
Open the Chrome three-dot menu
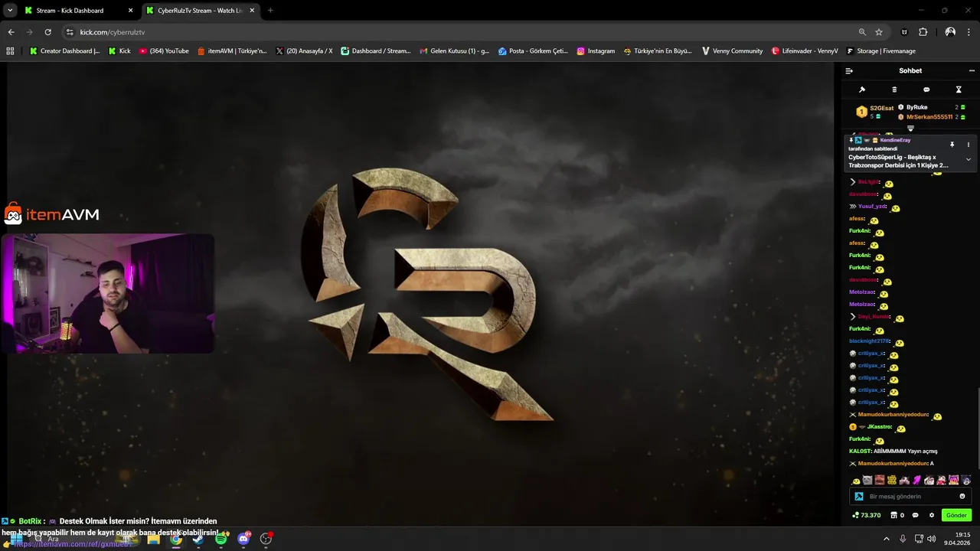pos(969,32)
